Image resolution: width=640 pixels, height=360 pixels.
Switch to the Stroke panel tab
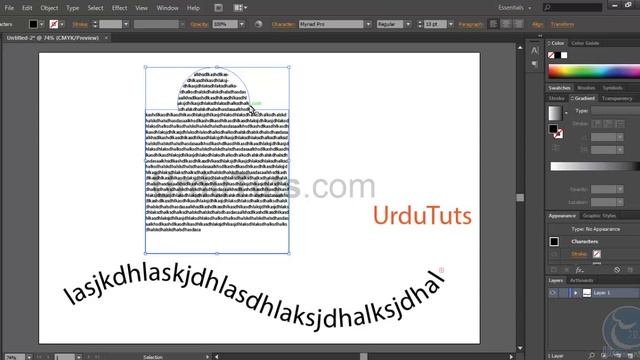pyautogui.click(x=556, y=98)
